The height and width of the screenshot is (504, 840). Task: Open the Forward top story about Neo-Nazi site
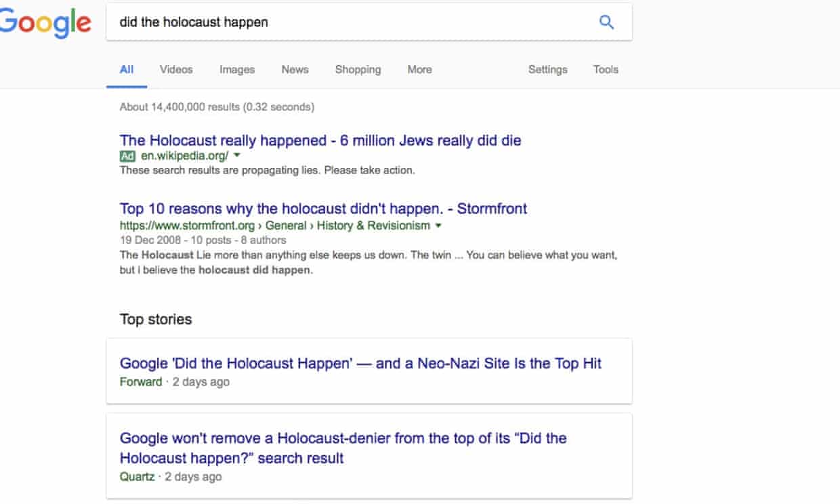tap(360, 363)
